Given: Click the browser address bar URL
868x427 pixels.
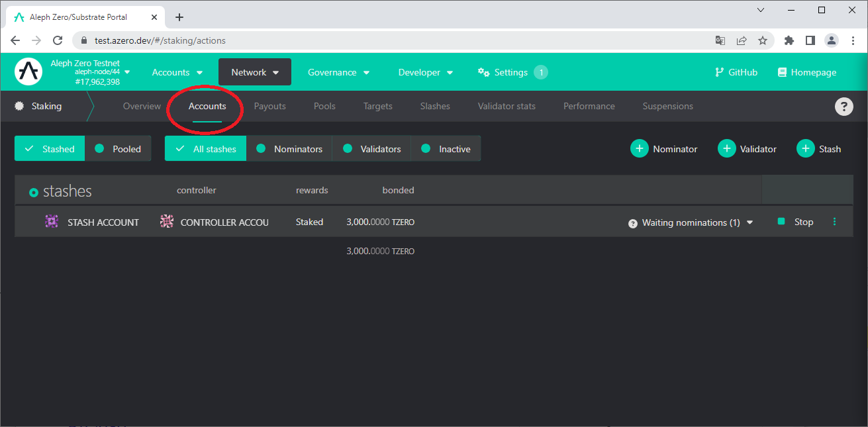Looking at the screenshot, I should [x=160, y=40].
